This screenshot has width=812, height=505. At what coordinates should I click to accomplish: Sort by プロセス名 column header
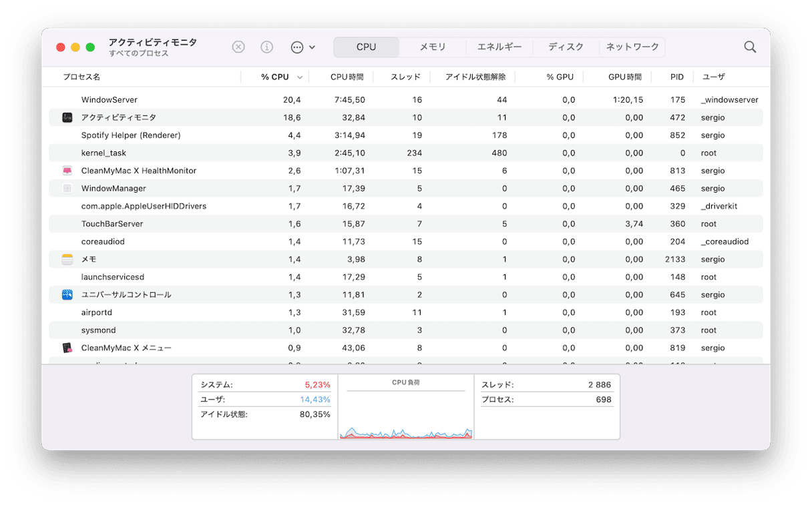point(81,77)
